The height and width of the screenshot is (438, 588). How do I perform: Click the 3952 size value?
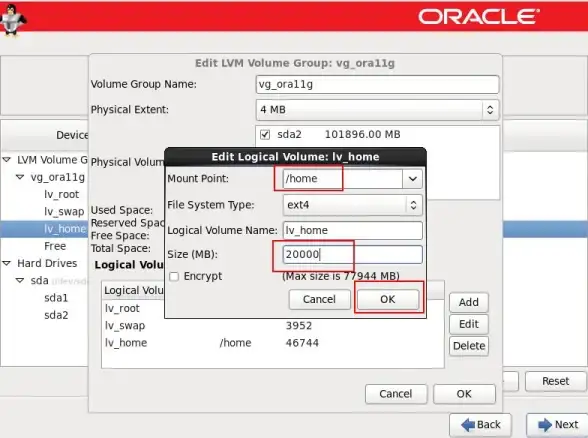tap(299, 326)
